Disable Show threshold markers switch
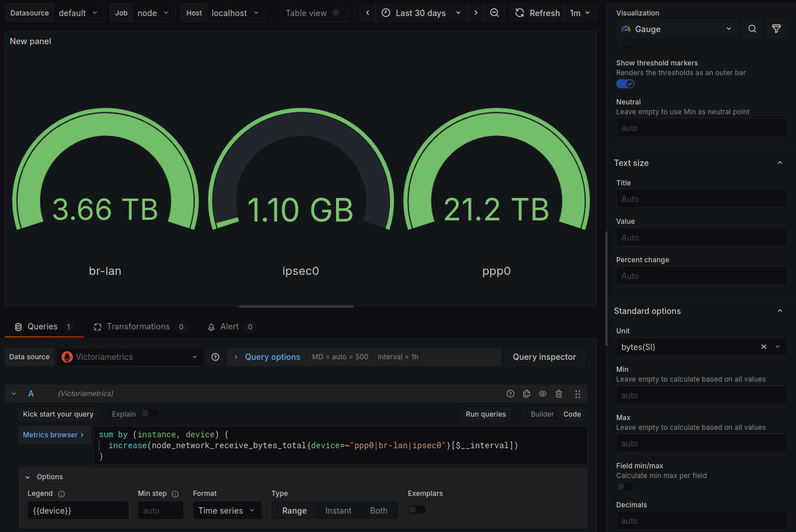 click(x=625, y=84)
